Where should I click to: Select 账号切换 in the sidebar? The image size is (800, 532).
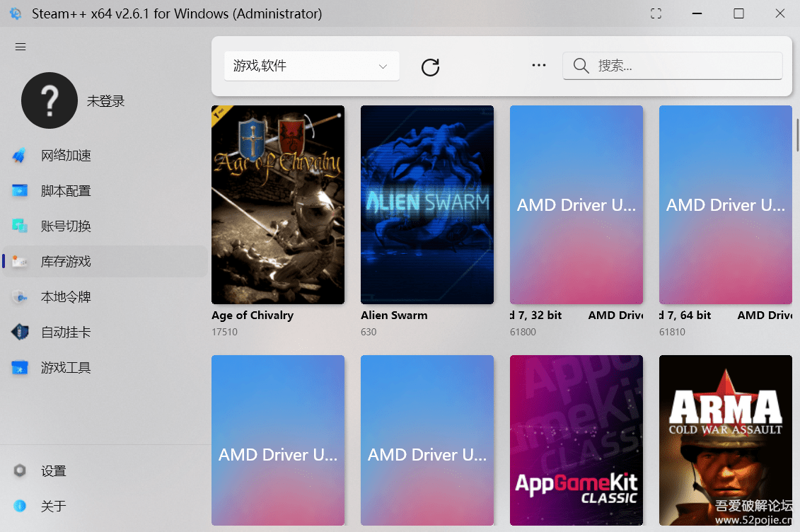click(x=105, y=226)
